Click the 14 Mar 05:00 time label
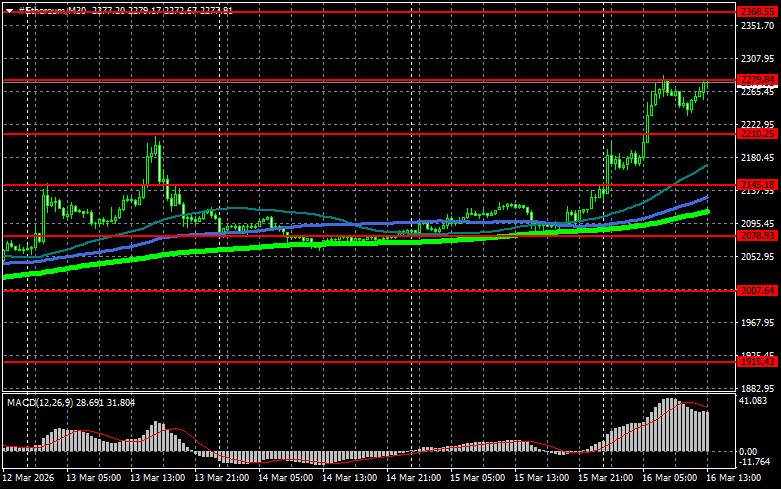The width and height of the screenshot is (781, 489). (x=285, y=478)
